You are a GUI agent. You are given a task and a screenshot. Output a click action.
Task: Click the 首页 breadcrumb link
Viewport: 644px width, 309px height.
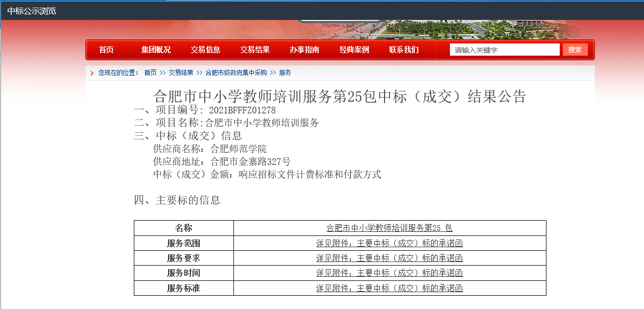click(x=150, y=73)
